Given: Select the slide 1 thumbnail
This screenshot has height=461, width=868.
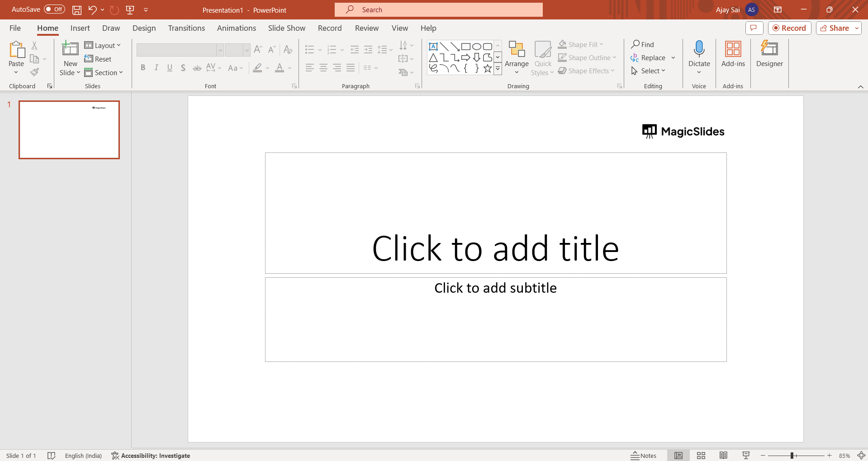Looking at the screenshot, I should pos(69,130).
